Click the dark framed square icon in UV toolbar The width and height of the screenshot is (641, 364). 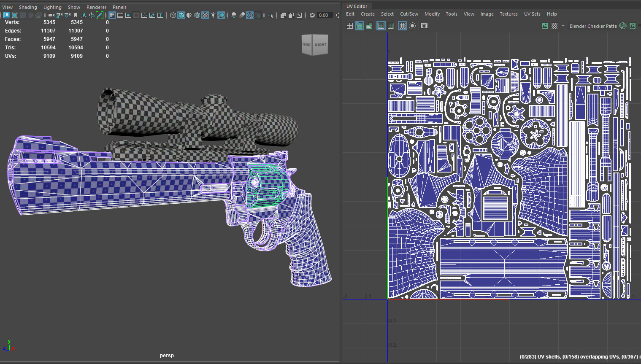(391, 26)
